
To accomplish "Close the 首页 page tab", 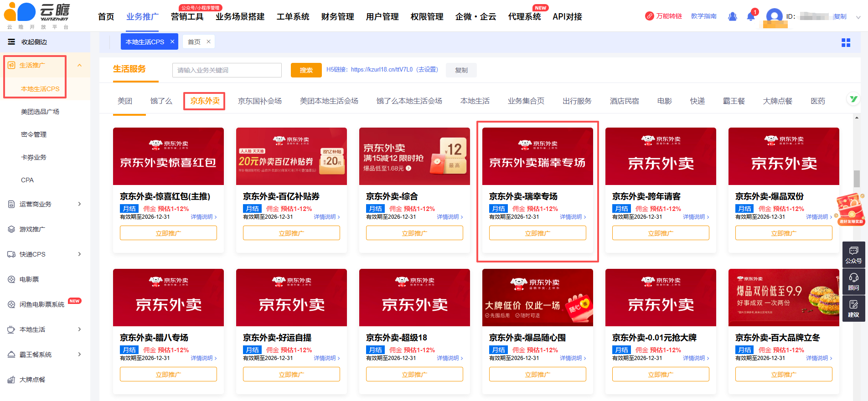I will 208,41.
